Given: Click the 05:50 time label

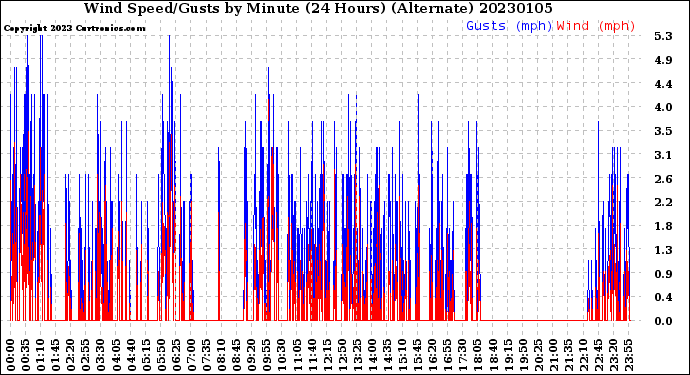Looking at the screenshot, I should coord(161,355).
